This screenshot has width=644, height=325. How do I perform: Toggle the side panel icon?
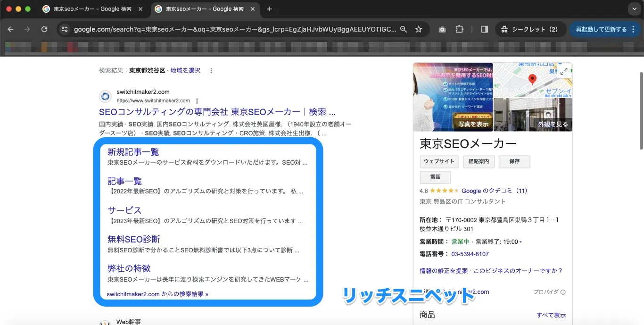pyautogui.click(x=484, y=29)
